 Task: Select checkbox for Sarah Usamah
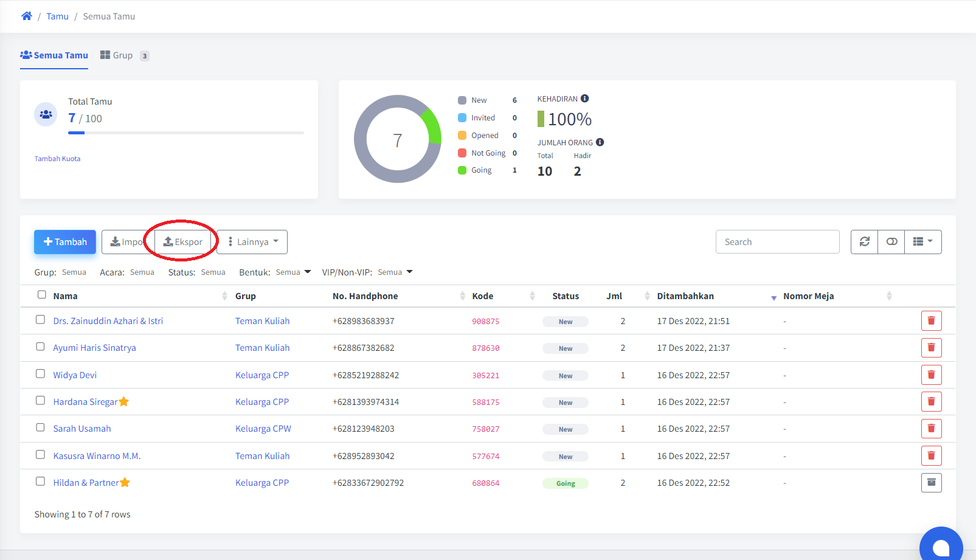coord(40,427)
